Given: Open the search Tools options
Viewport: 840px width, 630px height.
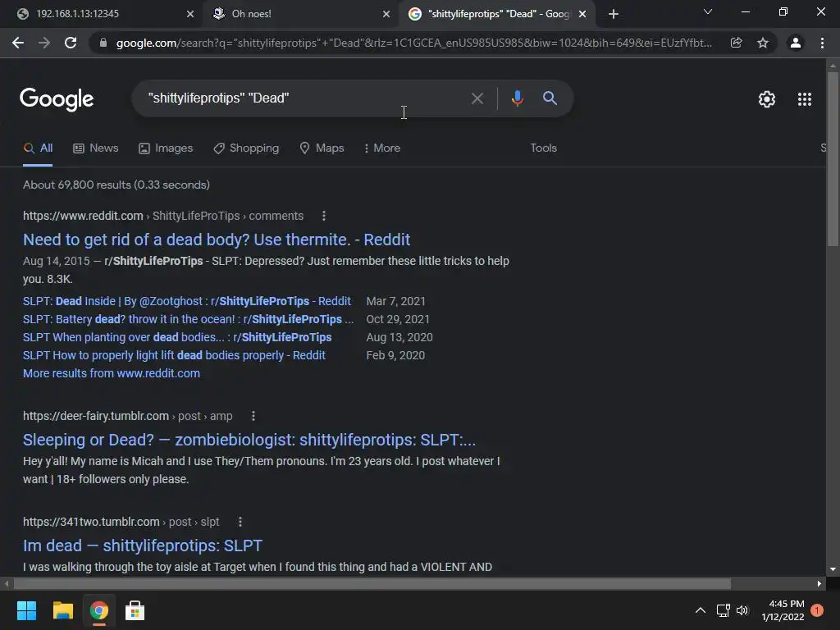Looking at the screenshot, I should [x=543, y=148].
